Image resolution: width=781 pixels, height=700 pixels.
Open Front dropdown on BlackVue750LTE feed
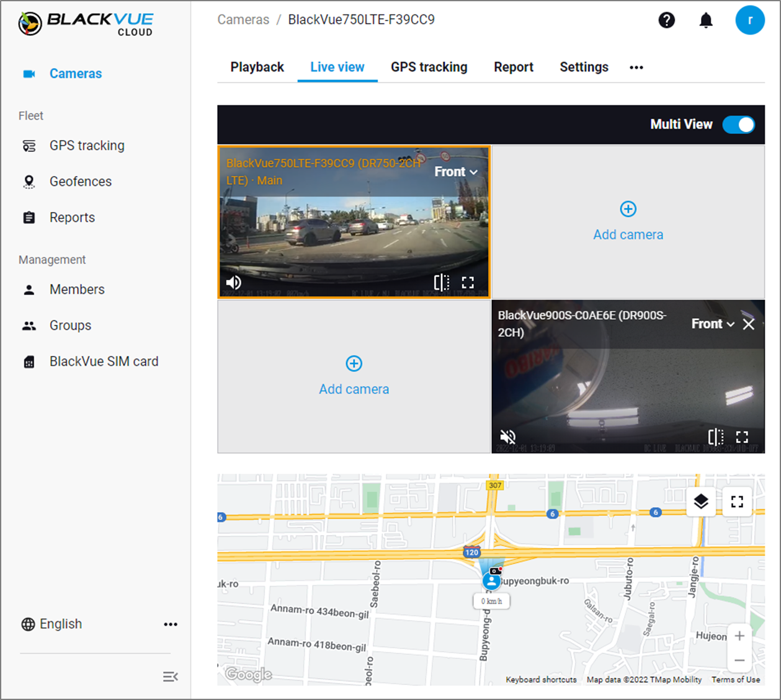(x=456, y=172)
